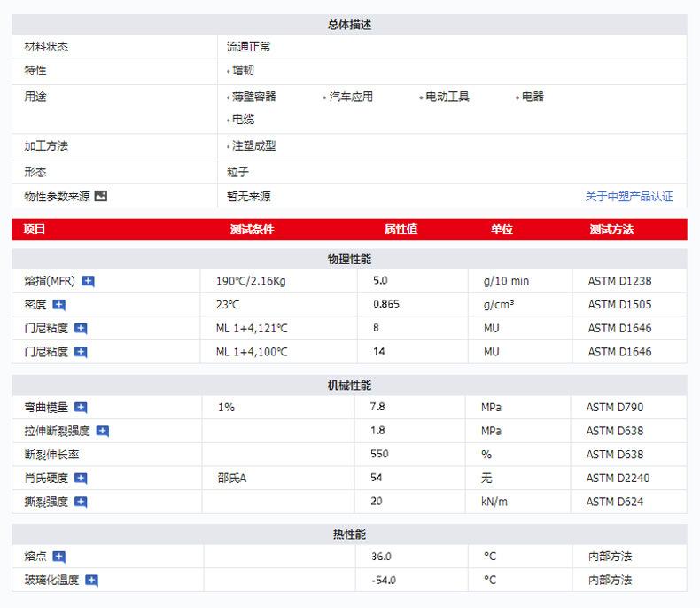Click the 电动工具 application tag
This screenshot has height=608, width=700.
click(447, 97)
